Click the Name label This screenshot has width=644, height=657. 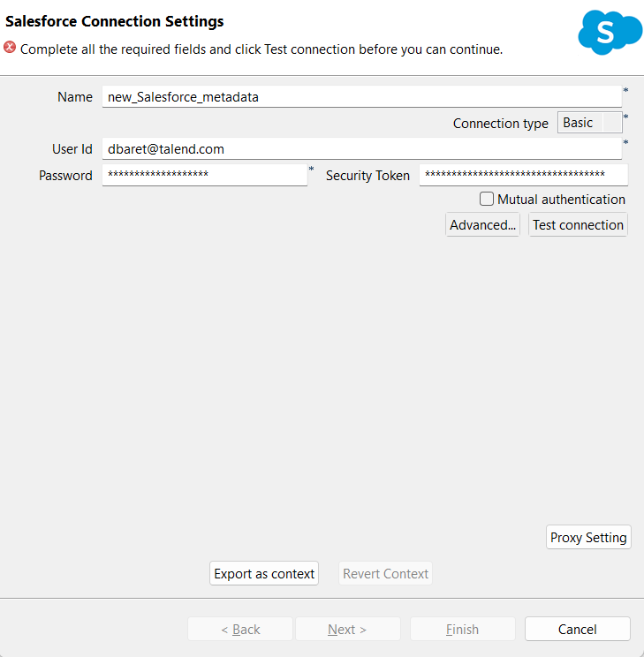coord(75,97)
